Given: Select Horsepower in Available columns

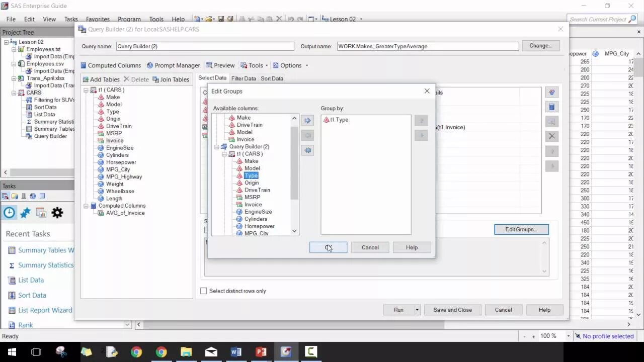Looking at the screenshot, I should (x=260, y=226).
